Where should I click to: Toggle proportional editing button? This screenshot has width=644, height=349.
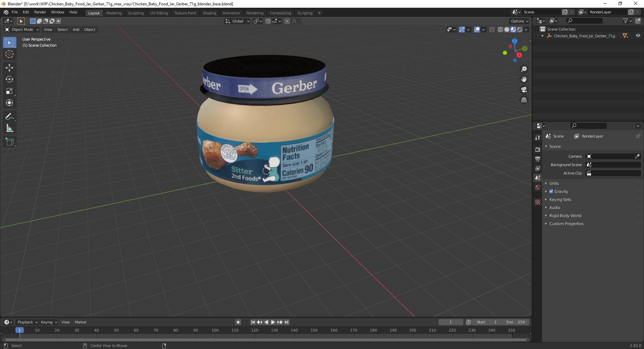pos(287,21)
